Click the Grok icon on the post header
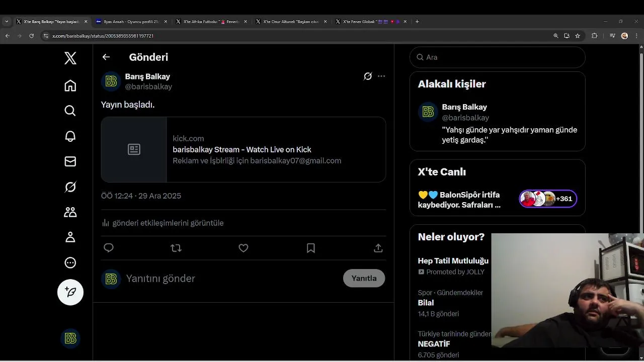 [x=368, y=76]
